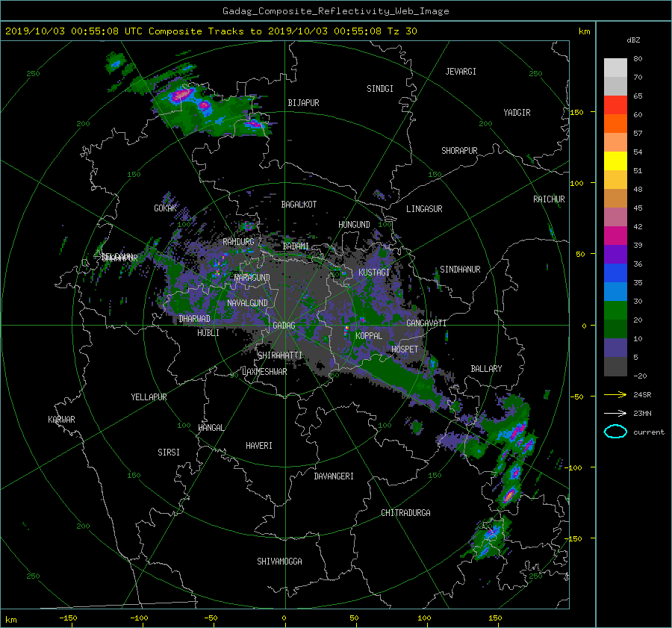
Task: Click the BALLARY city label
Action: point(486,369)
